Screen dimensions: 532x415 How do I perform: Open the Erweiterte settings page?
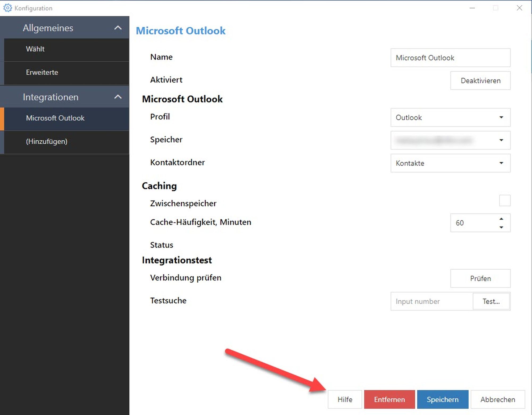42,72
